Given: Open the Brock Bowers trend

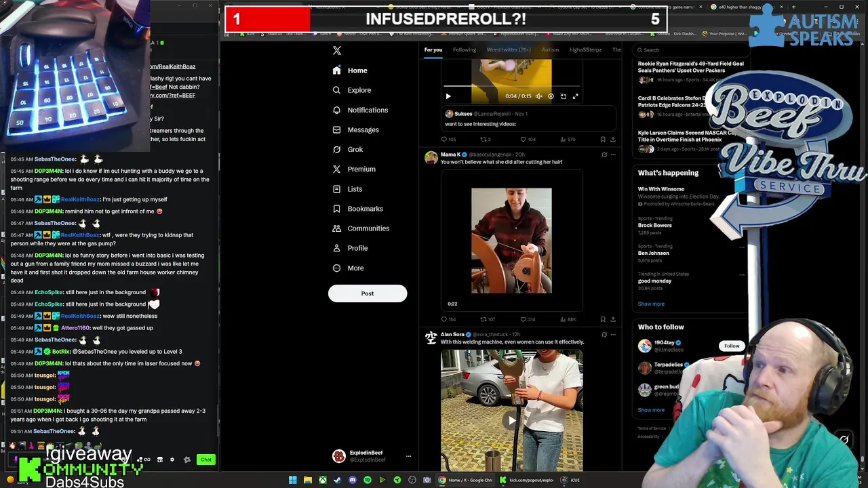Looking at the screenshot, I should click(x=654, y=226).
